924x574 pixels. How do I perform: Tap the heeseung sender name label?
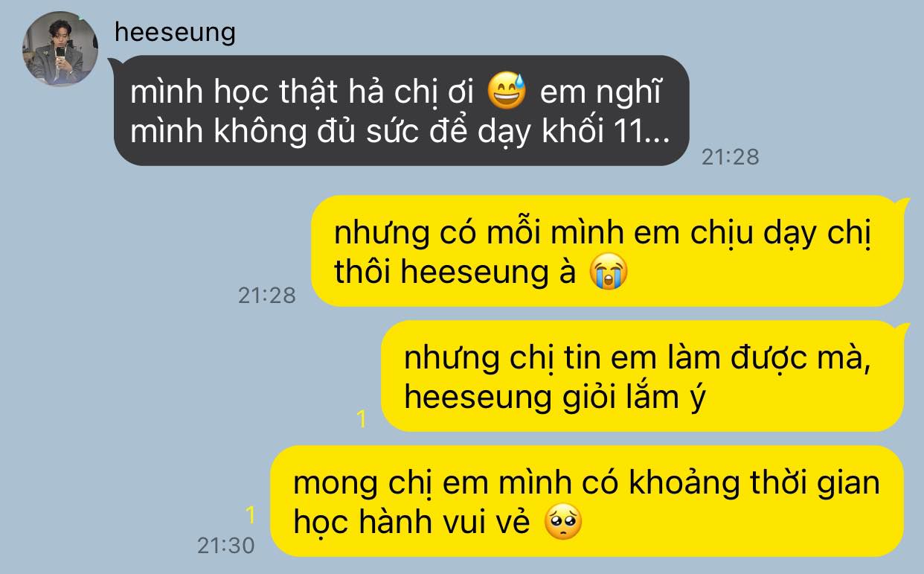pos(176,31)
